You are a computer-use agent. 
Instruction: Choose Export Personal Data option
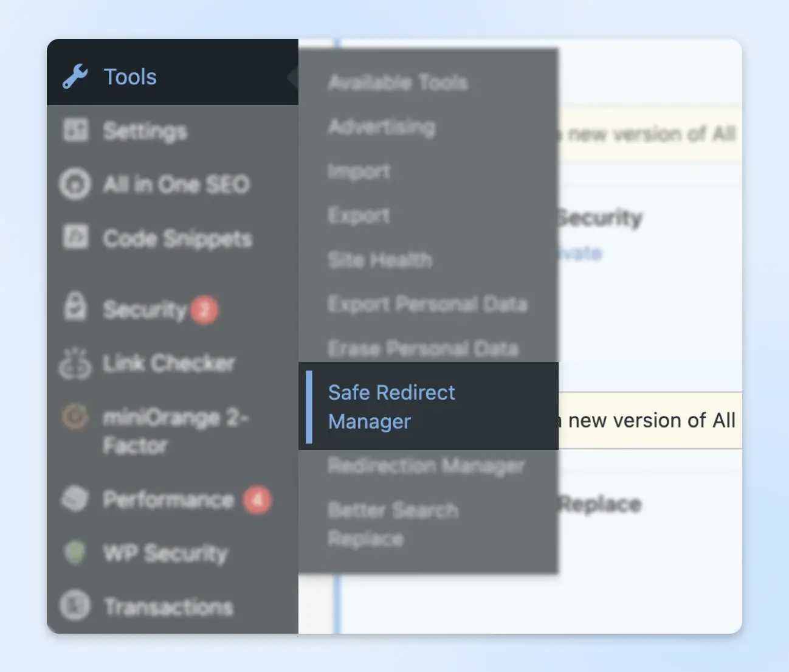[427, 304]
